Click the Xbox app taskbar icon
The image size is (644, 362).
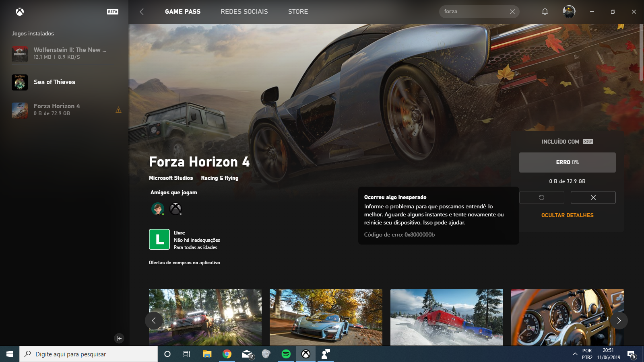pyautogui.click(x=306, y=354)
